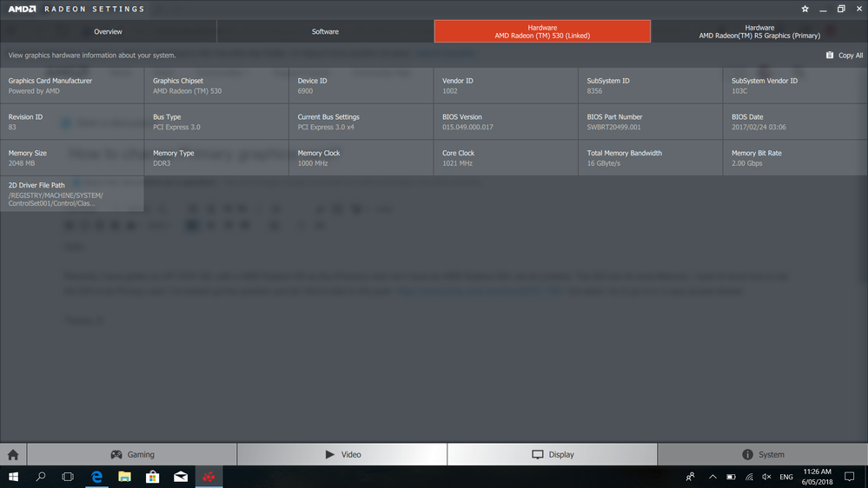This screenshot has height=488, width=868.
Task: Open network Wi-Fi tray icon
Action: coord(749,477)
